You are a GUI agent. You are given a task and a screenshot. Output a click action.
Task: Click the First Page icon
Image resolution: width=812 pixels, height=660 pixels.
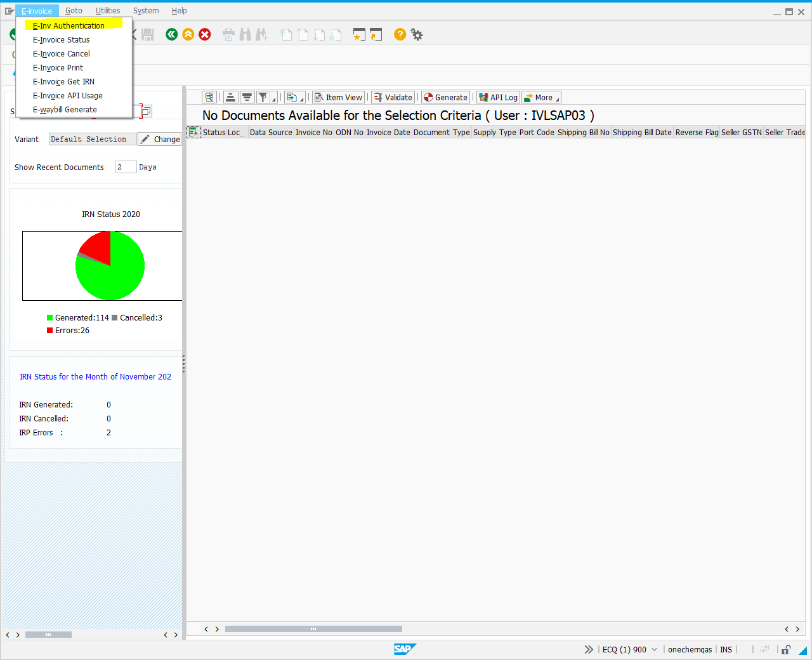(x=286, y=34)
